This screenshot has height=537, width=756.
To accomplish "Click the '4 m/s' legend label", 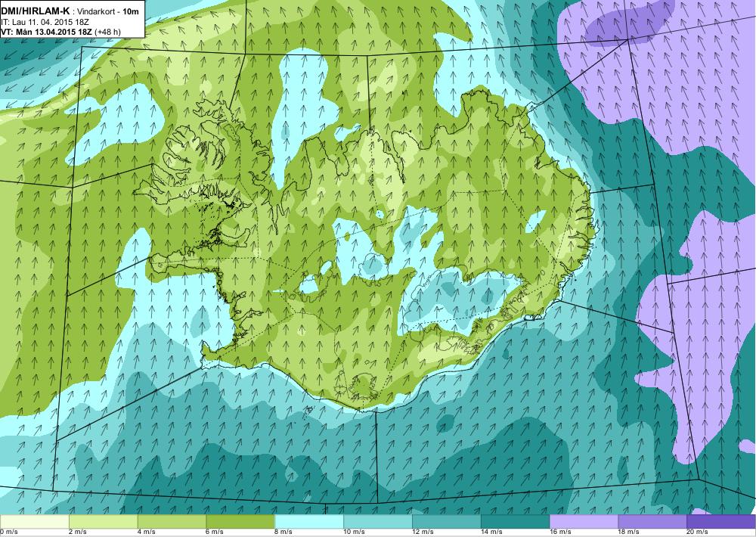I will (x=147, y=532).
